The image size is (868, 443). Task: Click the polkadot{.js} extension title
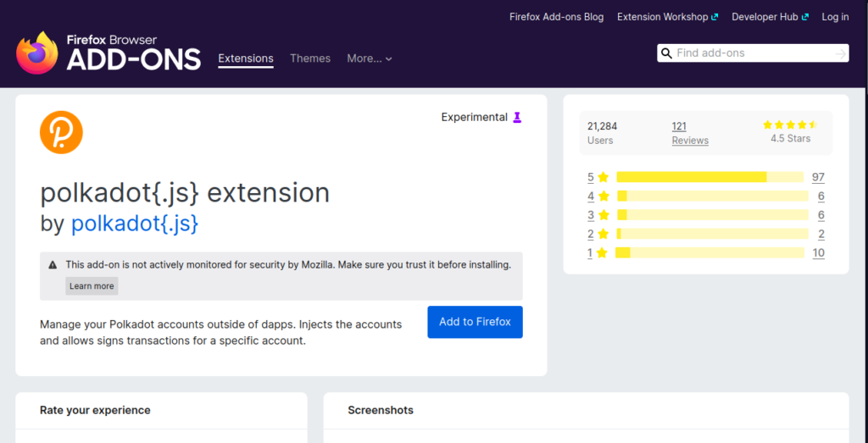(x=185, y=193)
